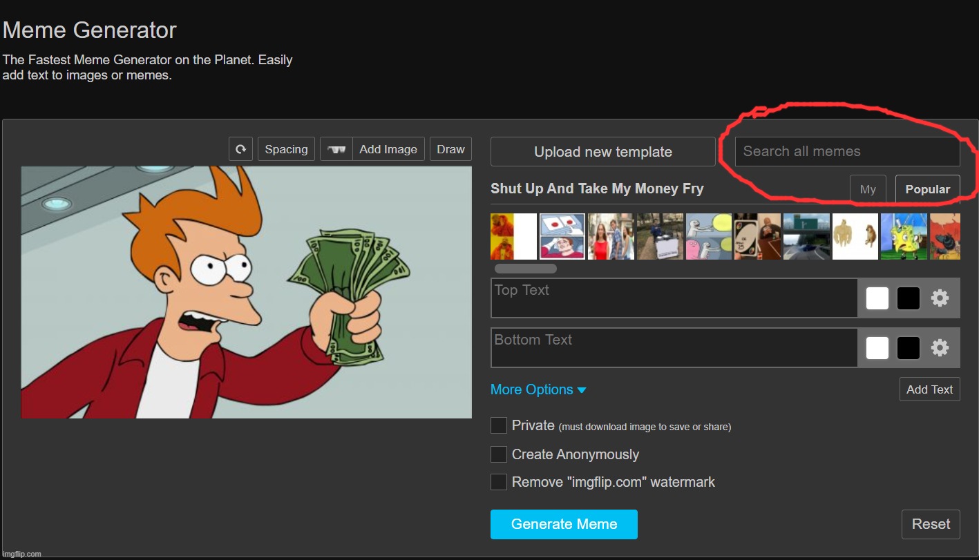The height and width of the screenshot is (560, 979).
Task: Click the "Meme Generator" heading
Action: click(x=90, y=30)
